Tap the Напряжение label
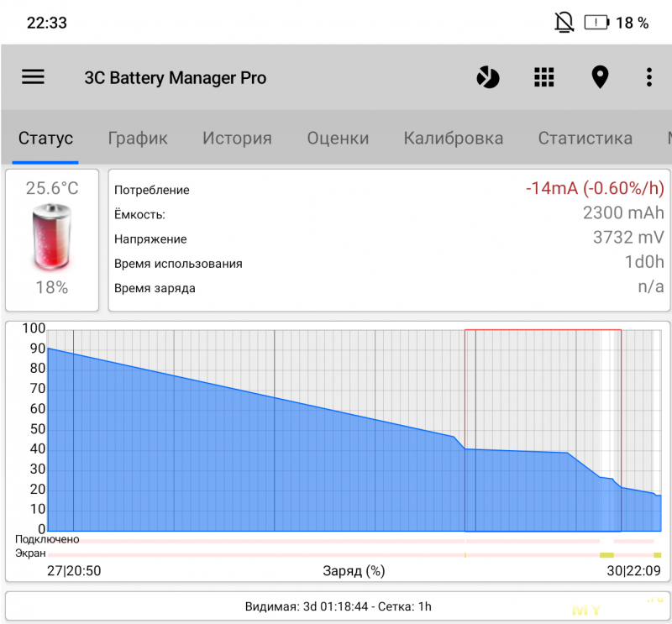Screen dimensions: 672x624 coord(150,239)
